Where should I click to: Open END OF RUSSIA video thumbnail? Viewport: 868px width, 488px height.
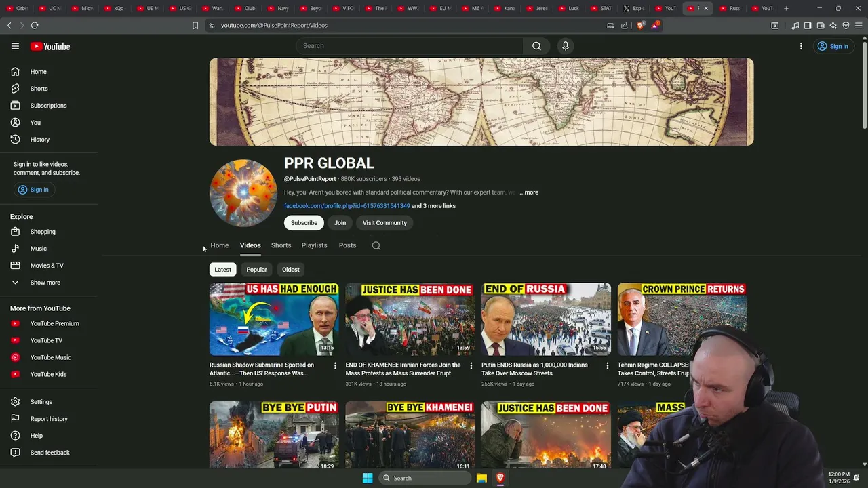[546, 319]
